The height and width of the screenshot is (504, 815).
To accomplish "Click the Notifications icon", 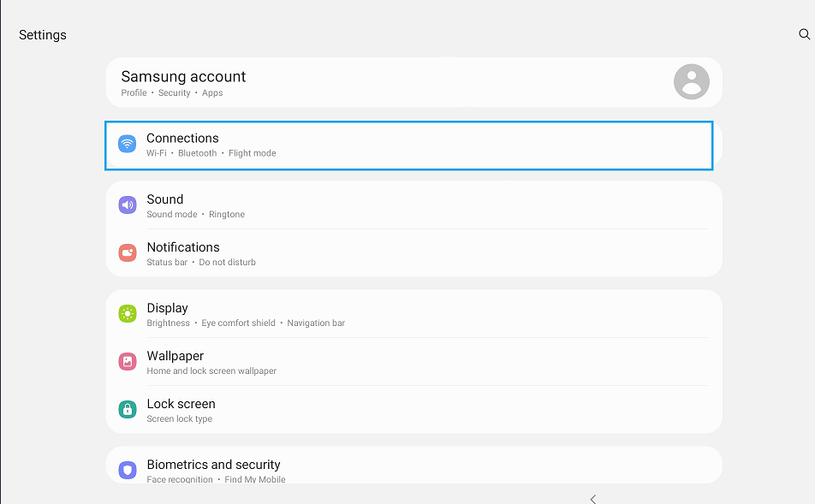I will tap(127, 253).
